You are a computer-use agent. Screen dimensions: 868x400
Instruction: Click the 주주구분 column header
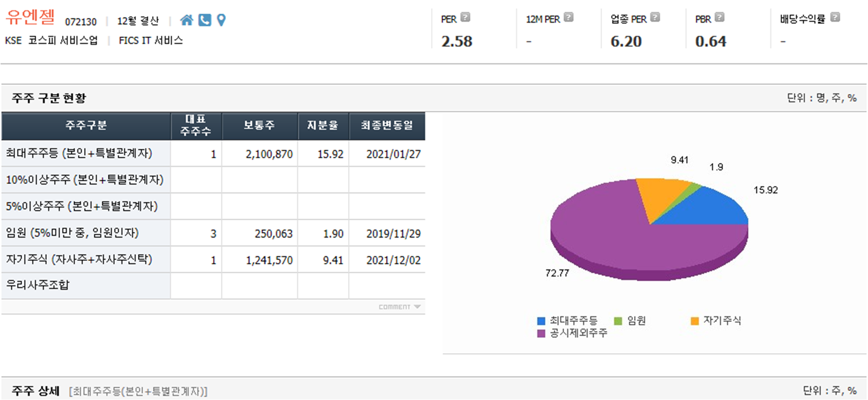click(x=86, y=126)
